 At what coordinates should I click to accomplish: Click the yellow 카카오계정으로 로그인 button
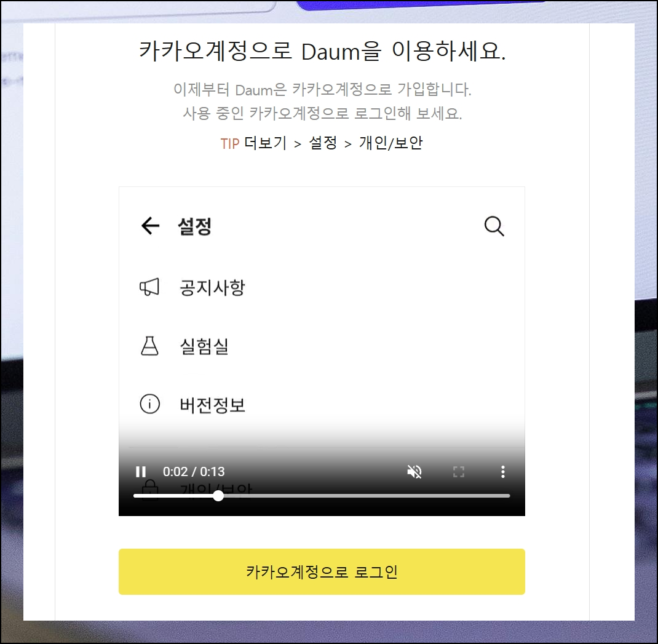point(322,571)
